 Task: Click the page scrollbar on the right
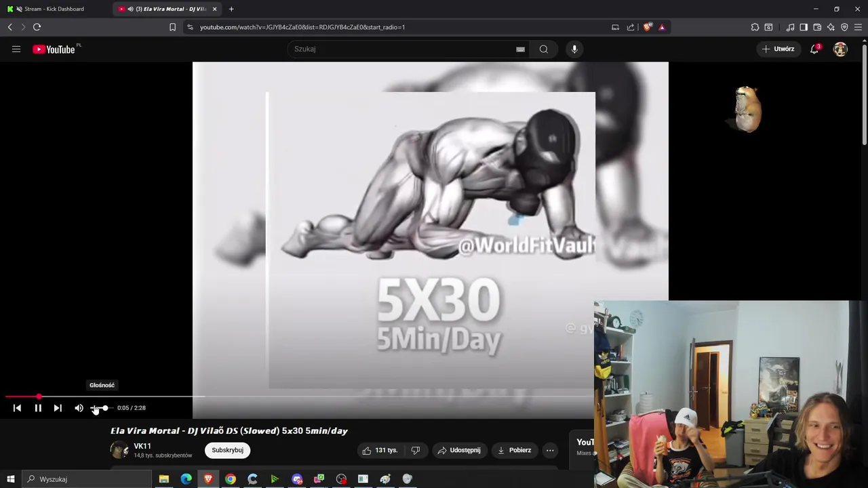pos(864,94)
